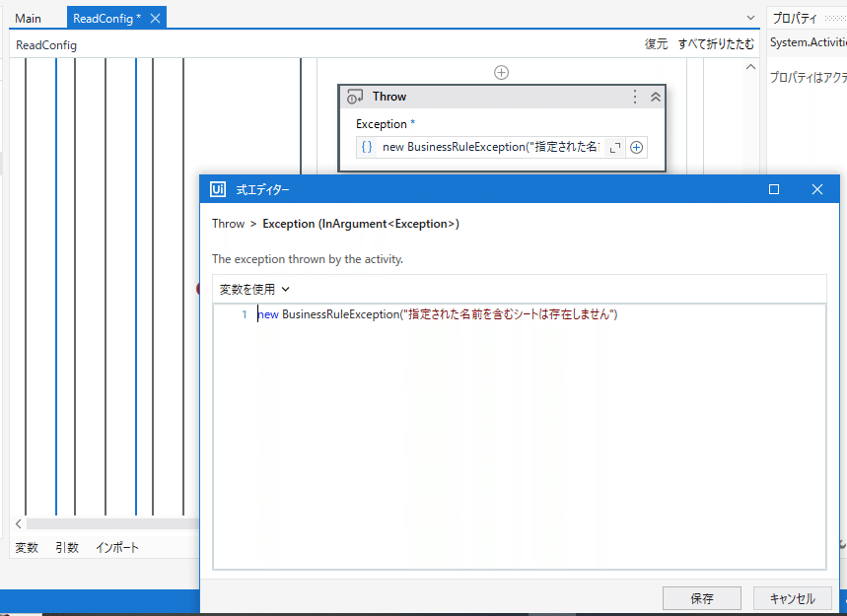
Task: Click the キャンセル button
Action: (793, 598)
